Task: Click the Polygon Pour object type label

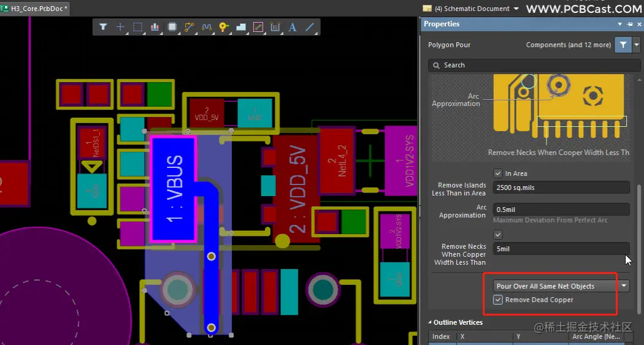Action: click(x=450, y=45)
